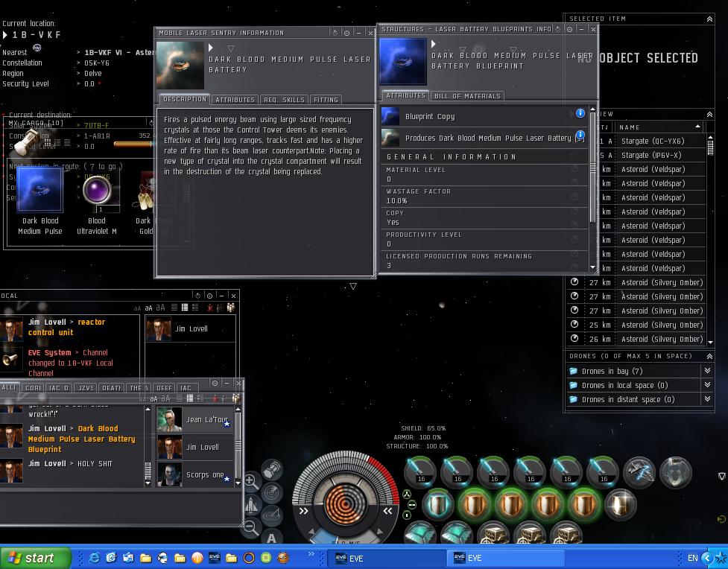Click the Windows start button
The width and height of the screenshot is (728, 569).
[x=35, y=557]
